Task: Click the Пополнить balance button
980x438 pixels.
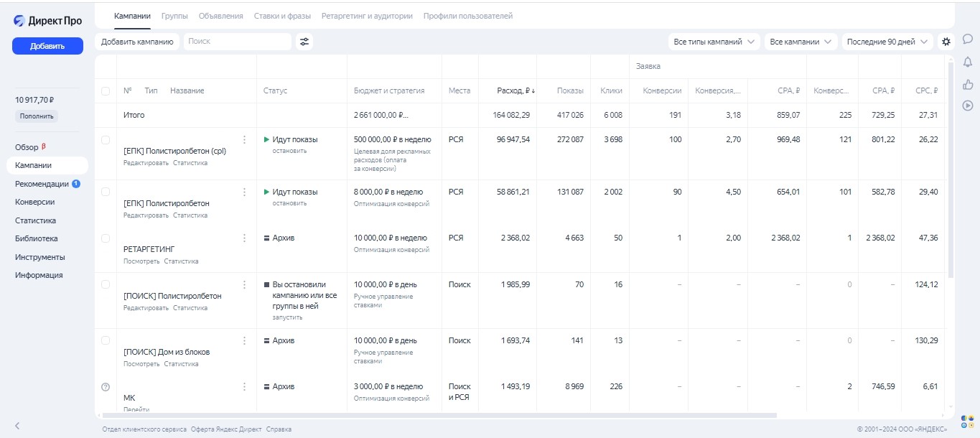Action: (36, 116)
